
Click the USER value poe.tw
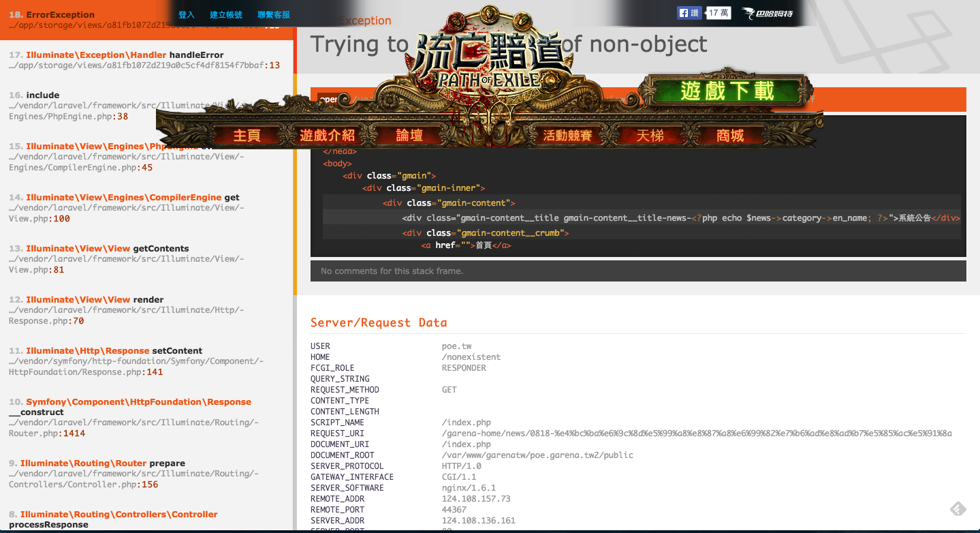pos(456,346)
